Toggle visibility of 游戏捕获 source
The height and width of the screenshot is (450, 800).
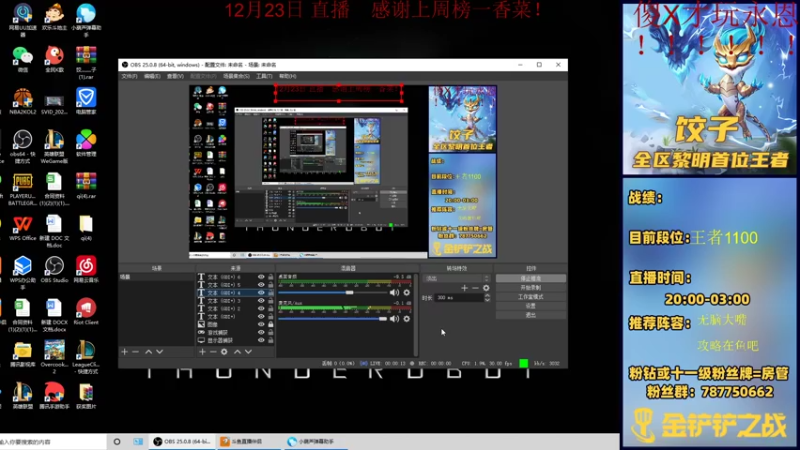[x=261, y=332]
